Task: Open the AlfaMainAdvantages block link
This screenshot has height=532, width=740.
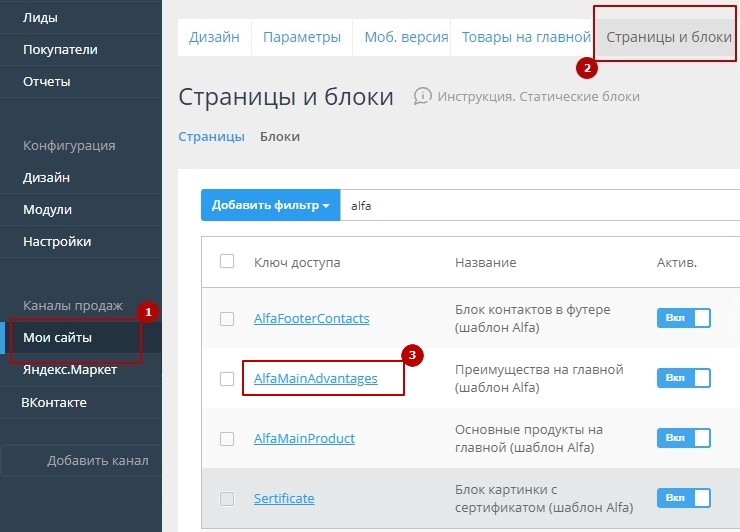Action: click(x=315, y=379)
